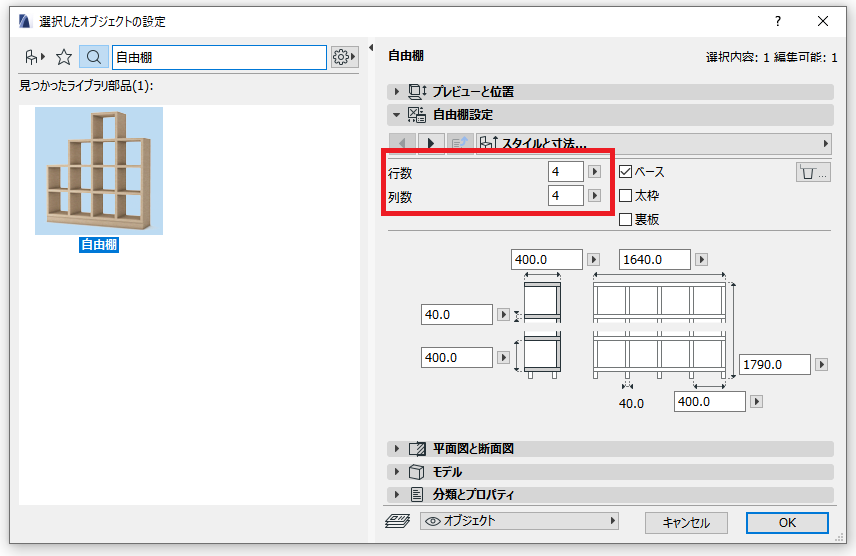Click the 1640.0 width input field

655,259
